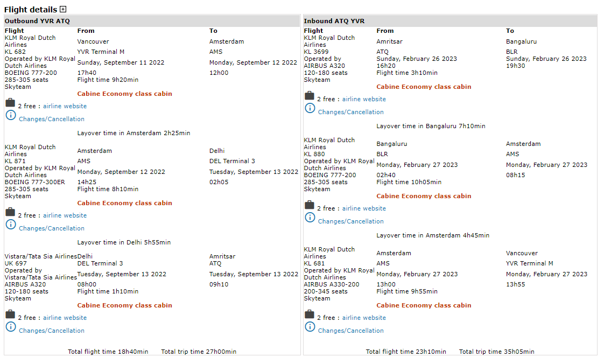Open airline website link for UK 697
611x364 pixels.
point(65,318)
